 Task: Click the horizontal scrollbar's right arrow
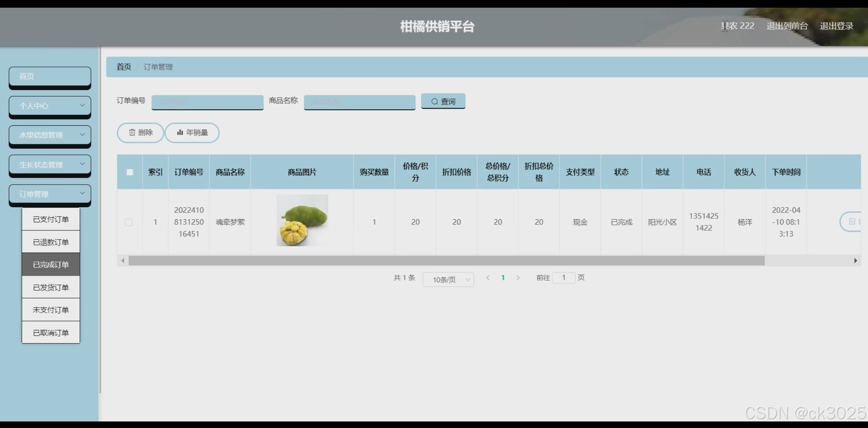pyautogui.click(x=855, y=261)
